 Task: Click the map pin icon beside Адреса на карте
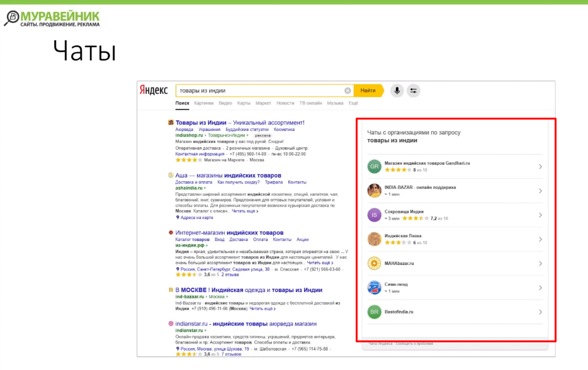point(178,218)
